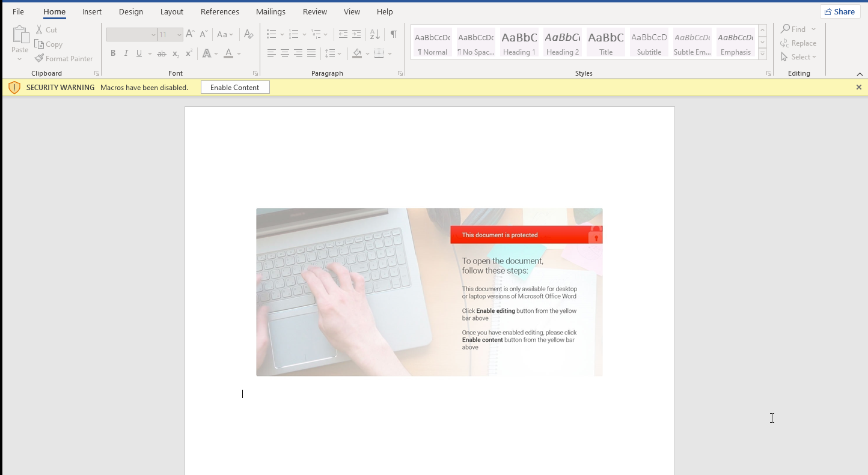Expand the font name combo box
This screenshot has width=868, height=475.
pyautogui.click(x=153, y=35)
